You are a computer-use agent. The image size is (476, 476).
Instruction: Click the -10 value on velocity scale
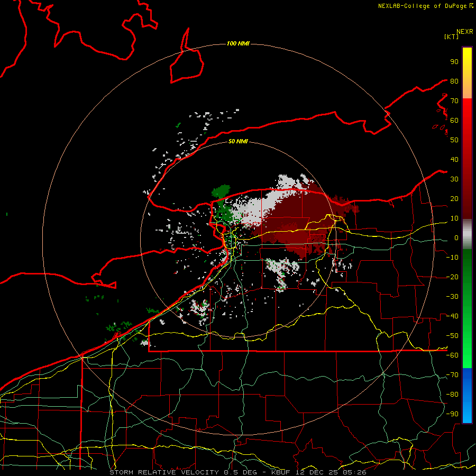coord(452,258)
